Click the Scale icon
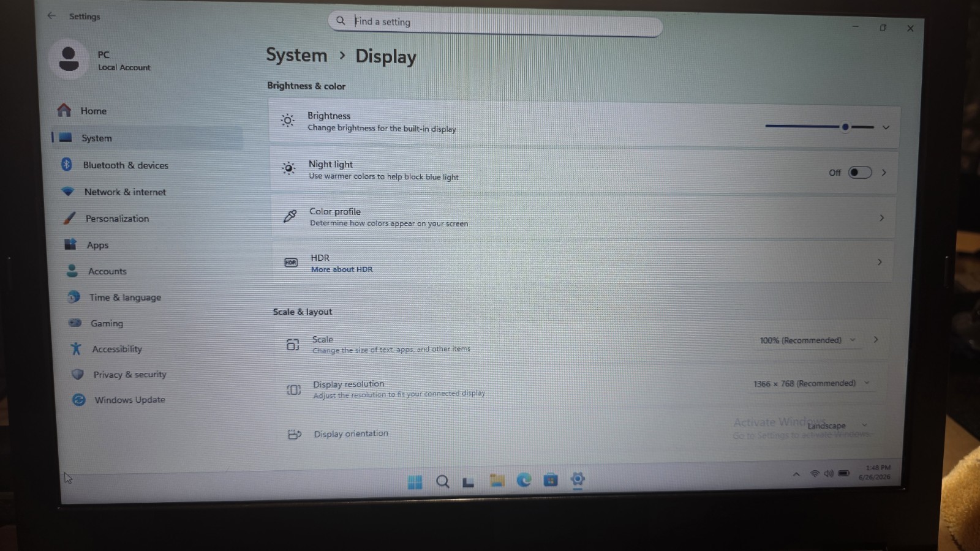This screenshot has width=980, height=551. (293, 345)
